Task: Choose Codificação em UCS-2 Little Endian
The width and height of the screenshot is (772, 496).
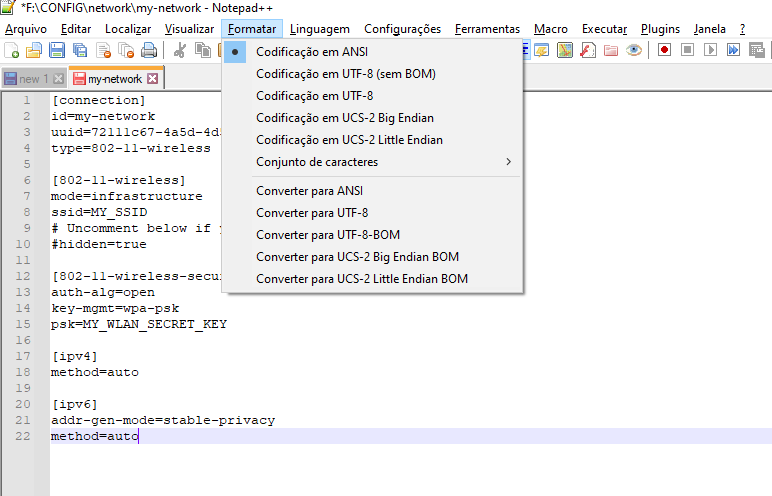Action: (x=373, y=140)
